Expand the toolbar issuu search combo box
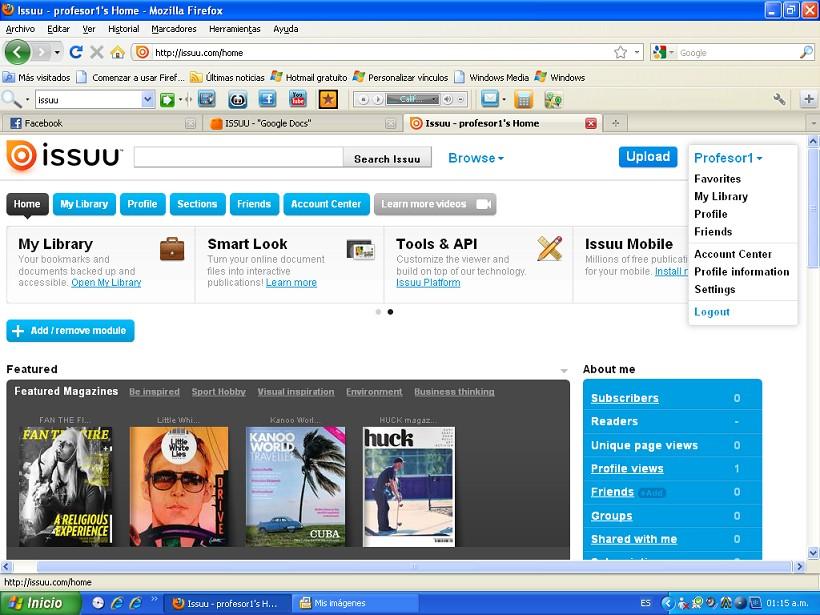Screen dimensions: 820x615 coord(148,99)
